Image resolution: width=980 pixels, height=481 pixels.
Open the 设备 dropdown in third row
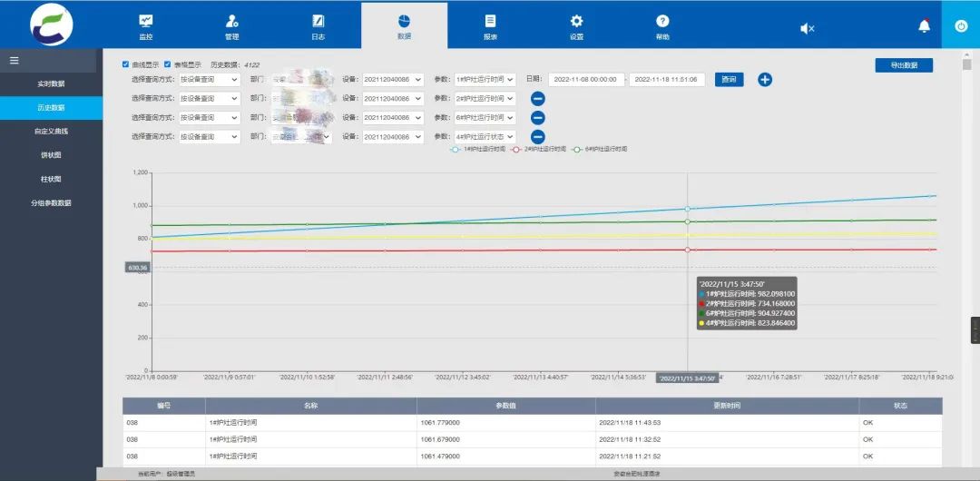tap(393, 118)
